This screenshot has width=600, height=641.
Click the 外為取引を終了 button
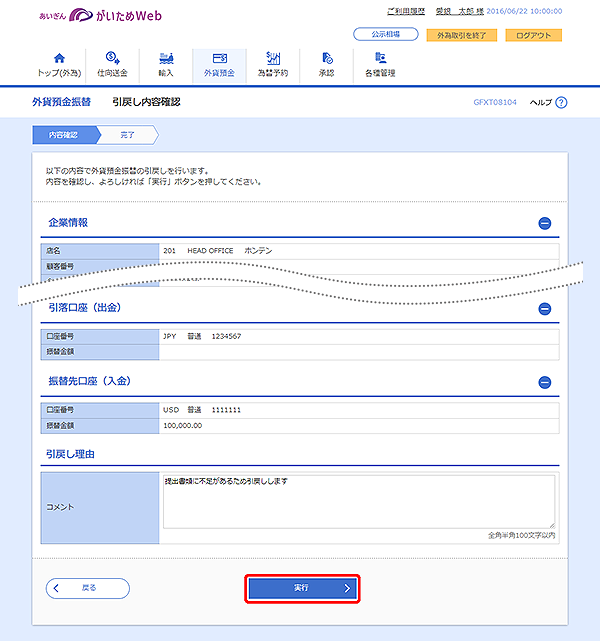point(461,36)
